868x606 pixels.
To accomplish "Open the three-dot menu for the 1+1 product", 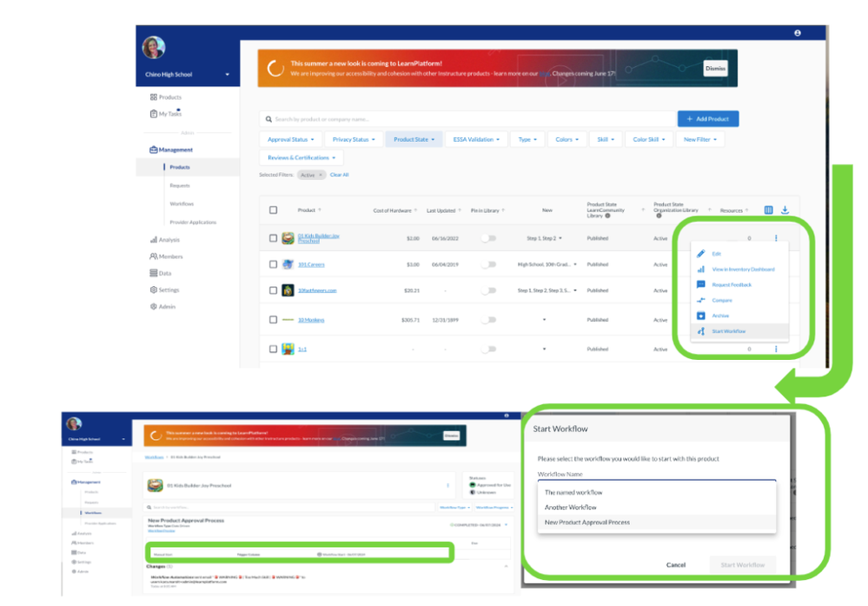I will tap(775, 349).
